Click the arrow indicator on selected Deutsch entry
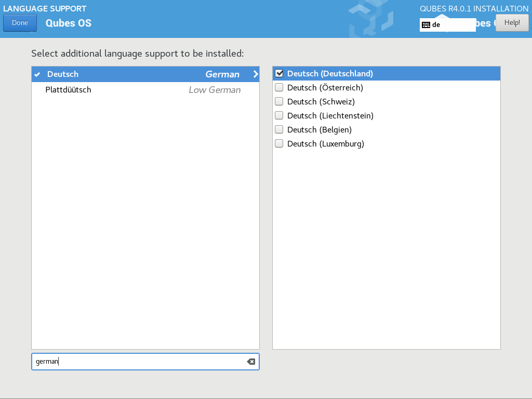532x399 pixels. [255, 74]
